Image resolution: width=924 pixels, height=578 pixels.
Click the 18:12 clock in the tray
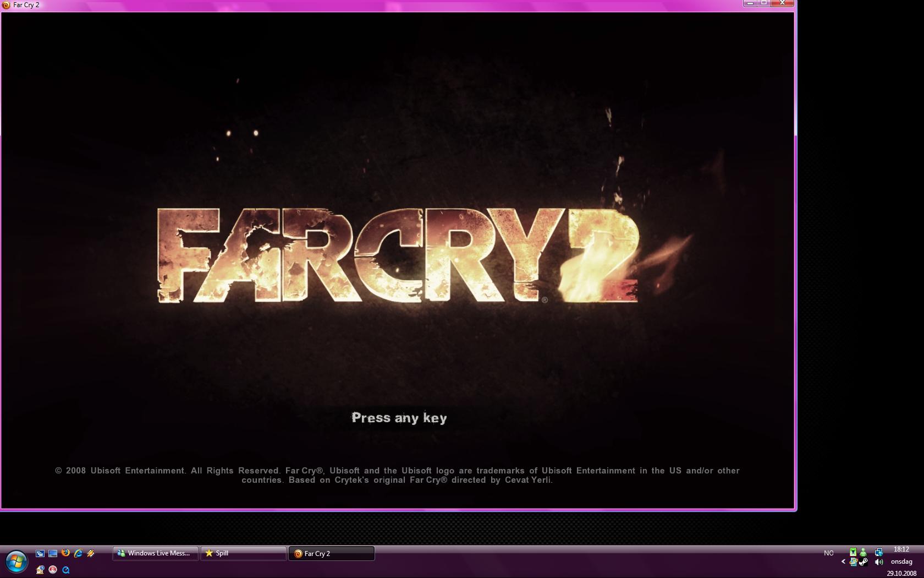pyautogui.click(x=901, y=549)
